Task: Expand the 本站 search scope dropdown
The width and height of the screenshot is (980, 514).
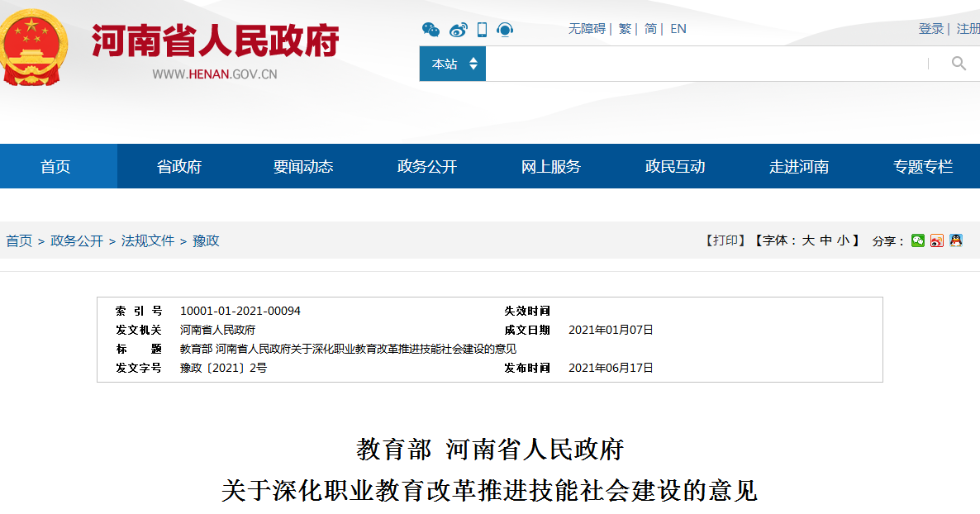Action: pyautogui.click(x=453, y=64)
